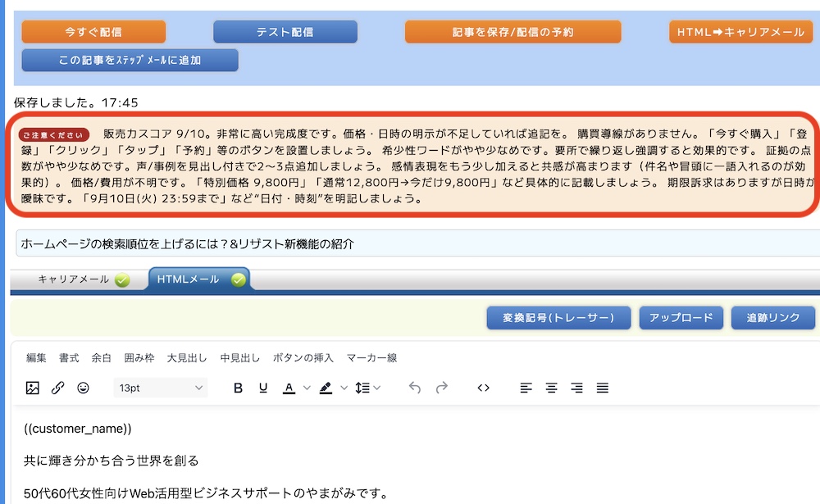
Task: Open the 編集 menu
Action: 36,358
